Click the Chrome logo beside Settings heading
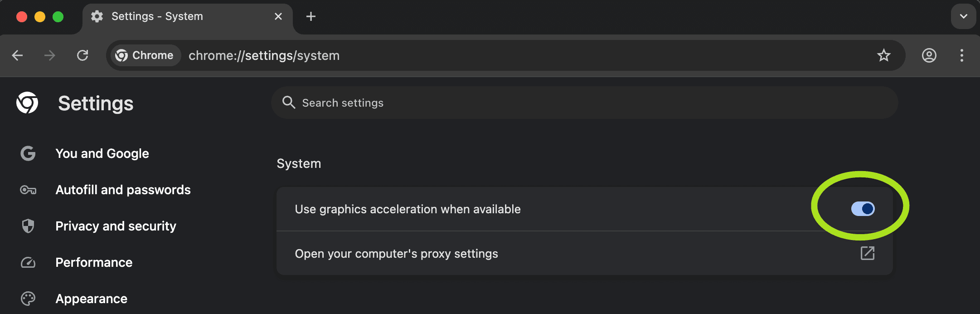 click(x=27, y=103)
